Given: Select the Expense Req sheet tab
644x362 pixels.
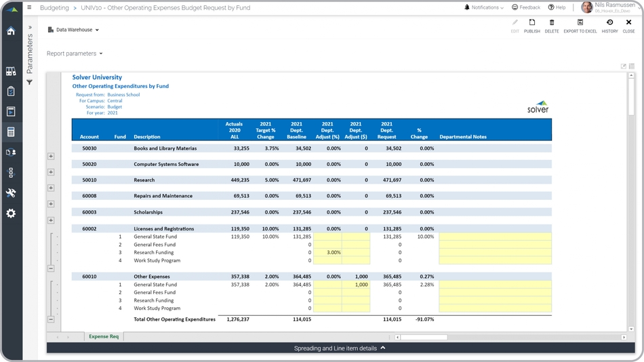Looking at the screenshot, I should point(104,336).
